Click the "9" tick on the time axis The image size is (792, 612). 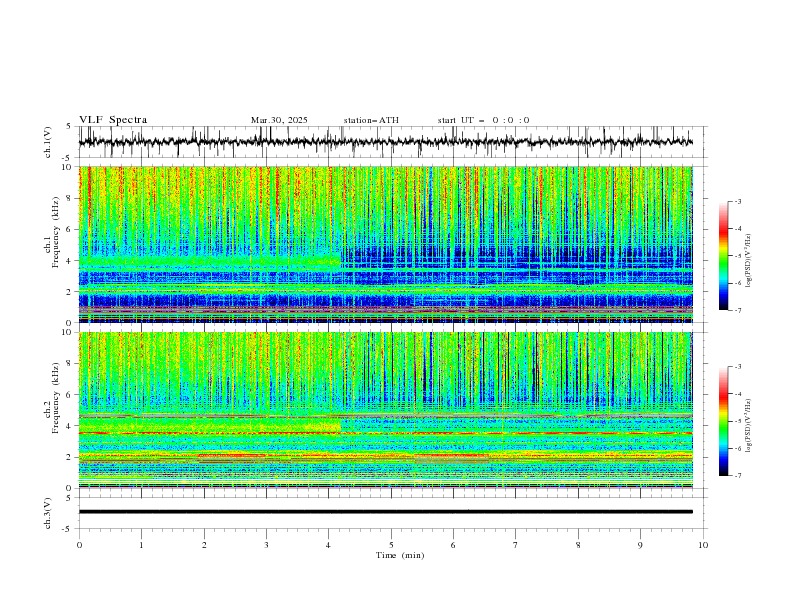tap(640, 545)
